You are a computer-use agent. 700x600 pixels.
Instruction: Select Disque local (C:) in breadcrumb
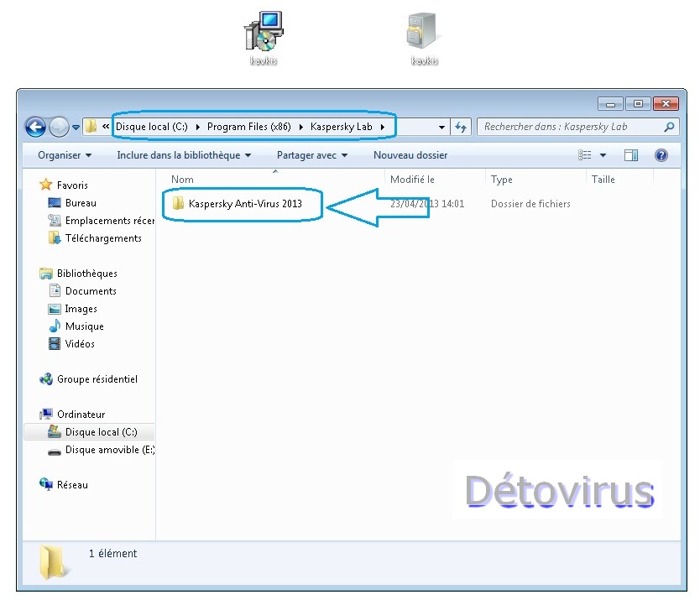tap(152, 127)
